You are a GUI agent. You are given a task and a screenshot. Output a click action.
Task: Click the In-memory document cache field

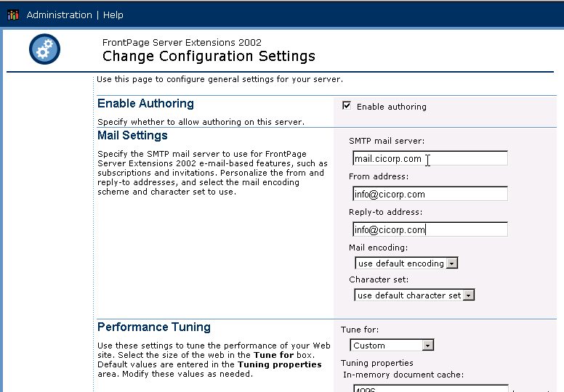click(431, 388)
